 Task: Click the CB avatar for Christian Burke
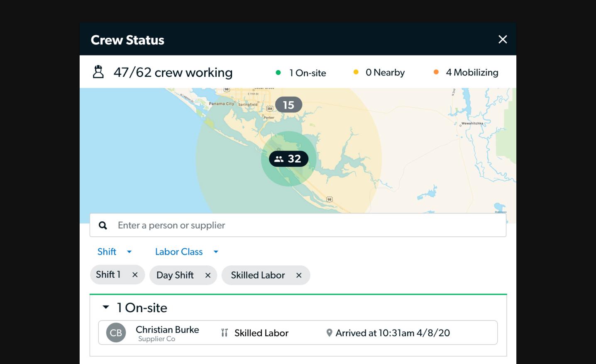tap(116, 333)
